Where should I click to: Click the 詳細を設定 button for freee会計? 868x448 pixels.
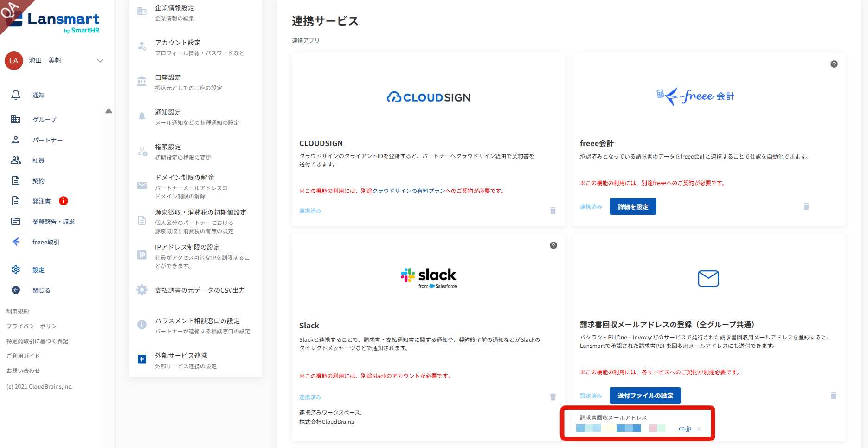tap(633, 206)
